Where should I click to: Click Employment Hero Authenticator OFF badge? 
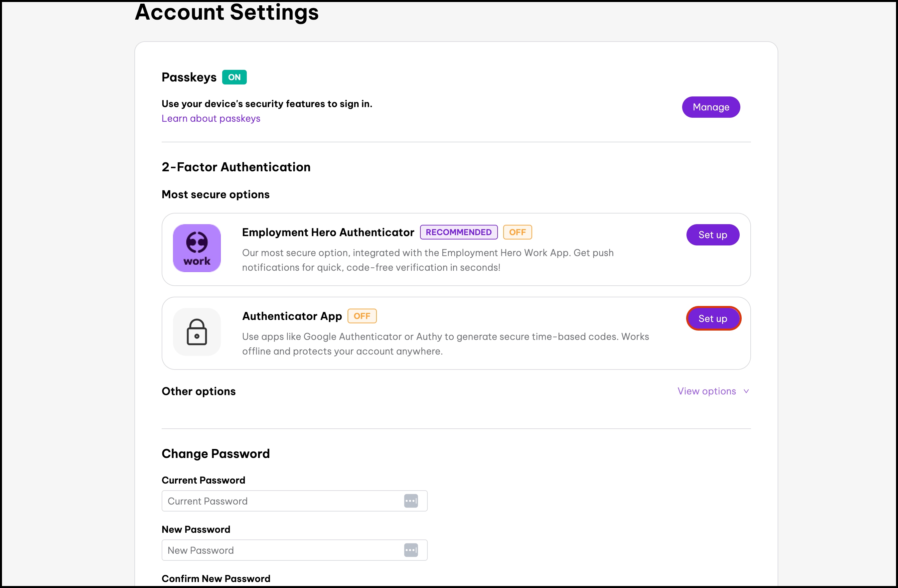pos(517,232)
